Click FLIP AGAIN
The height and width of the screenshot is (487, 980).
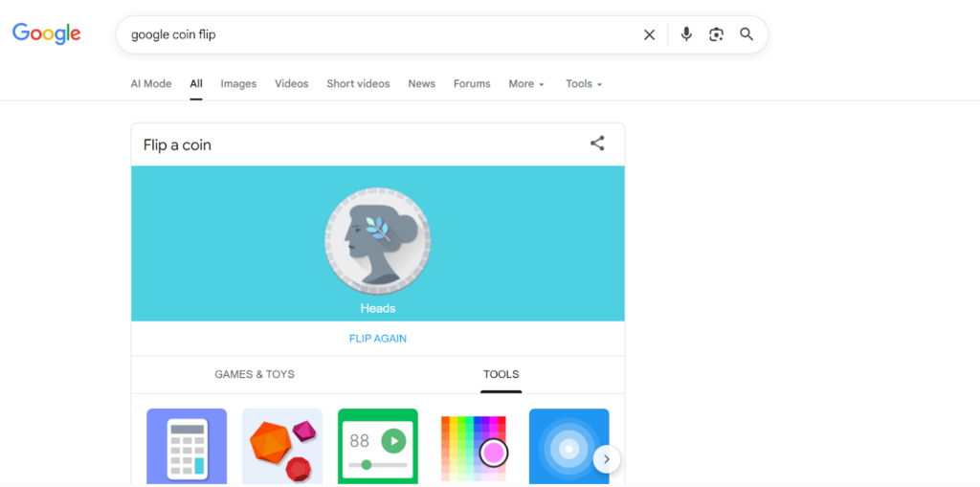(x=377, y=338)
